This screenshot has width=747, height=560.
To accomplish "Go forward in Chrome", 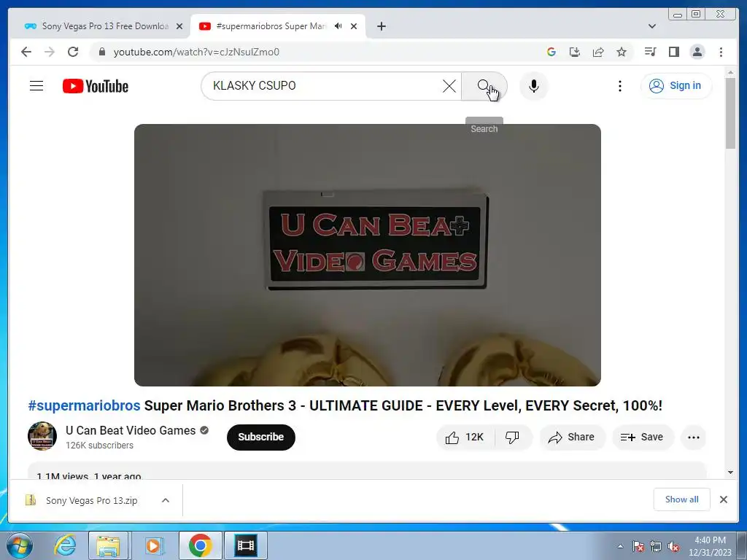I will pos(50,52).
